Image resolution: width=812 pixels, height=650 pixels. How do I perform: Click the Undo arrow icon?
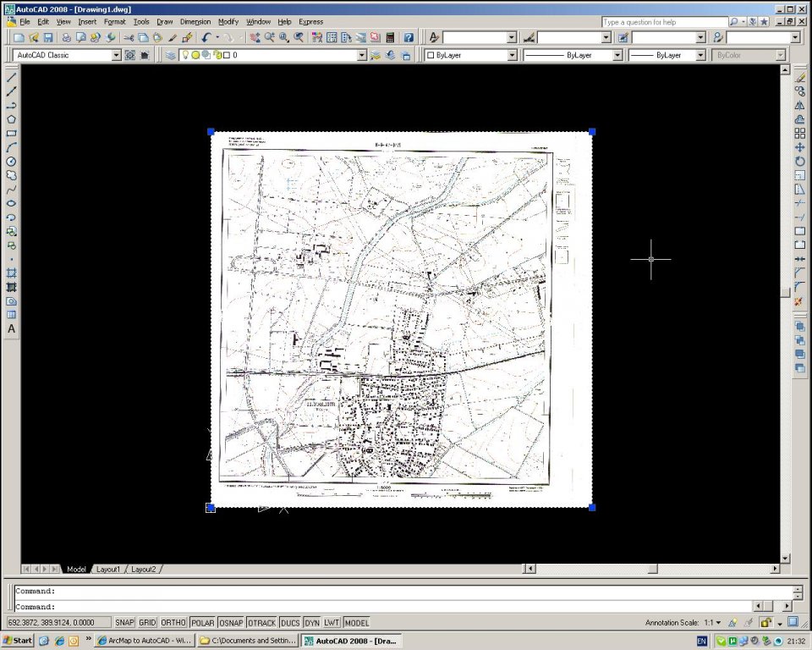pos(206,38)
